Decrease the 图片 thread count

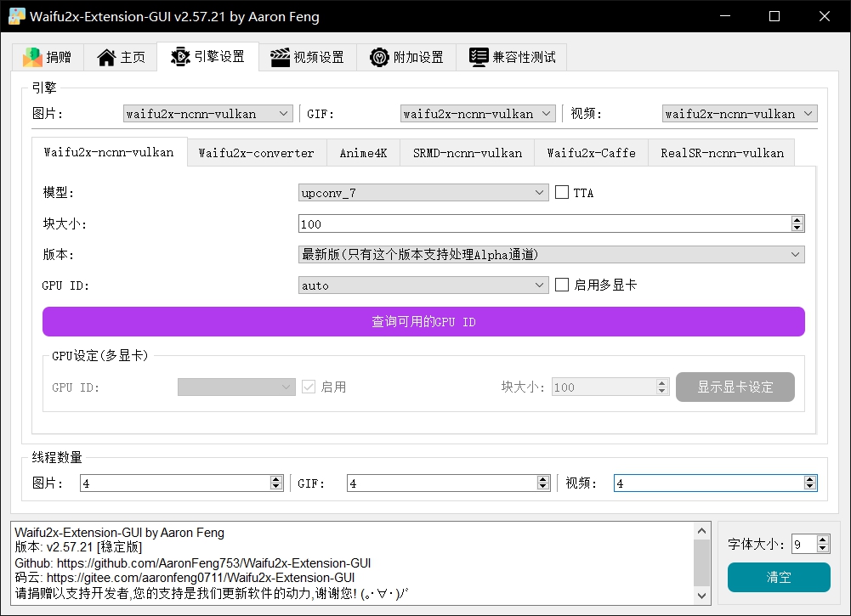point(275,487)
